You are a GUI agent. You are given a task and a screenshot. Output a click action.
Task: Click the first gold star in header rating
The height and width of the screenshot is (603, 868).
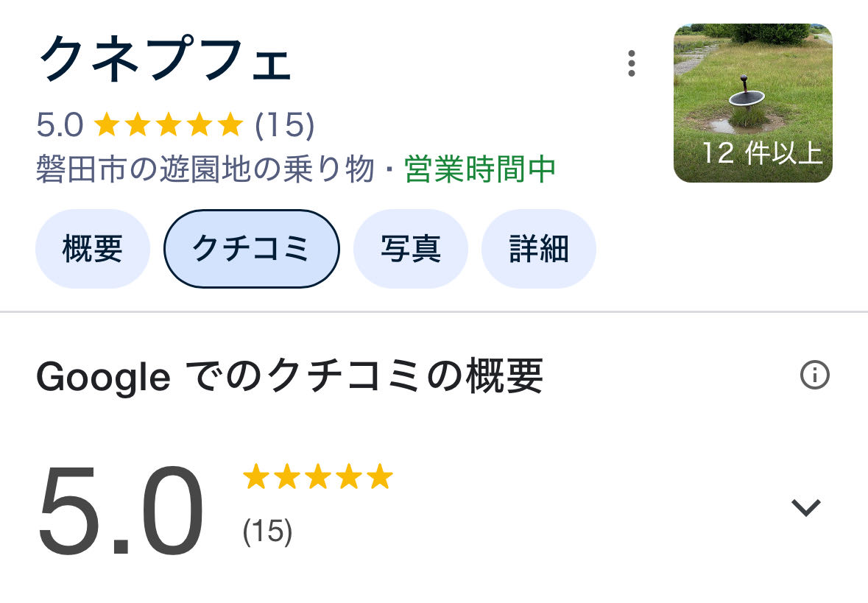coord(106,125)
